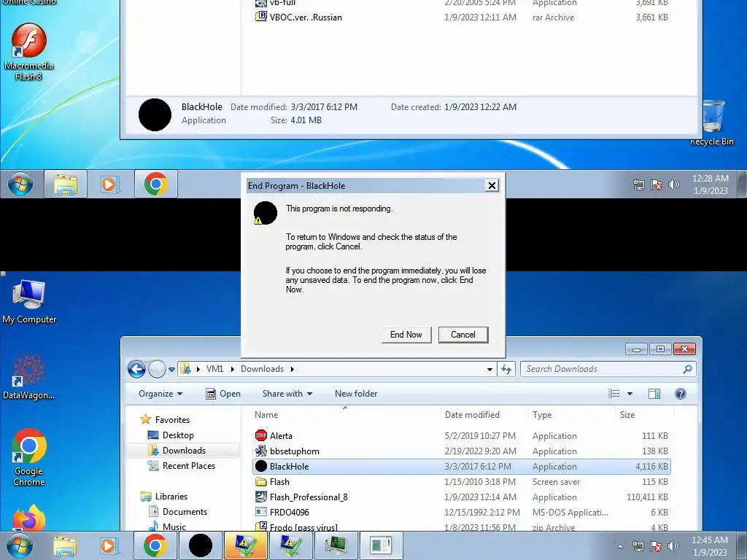
Task: Select FRDO4096 file
Action: tap(461, 513)
